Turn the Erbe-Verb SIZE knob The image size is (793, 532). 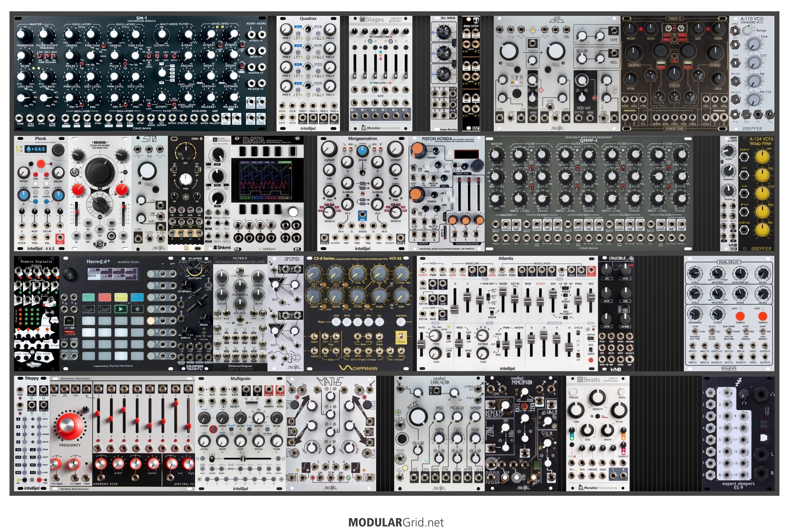click(x=419, y=416)
